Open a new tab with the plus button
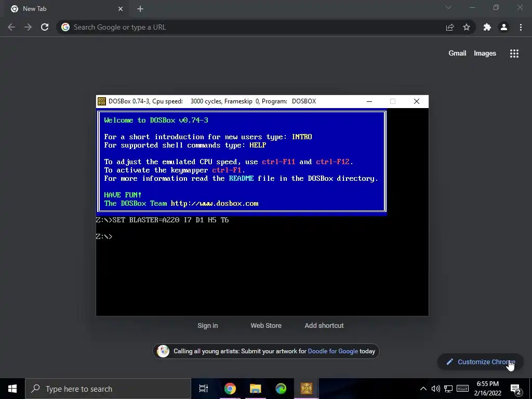 click(140, 9)
